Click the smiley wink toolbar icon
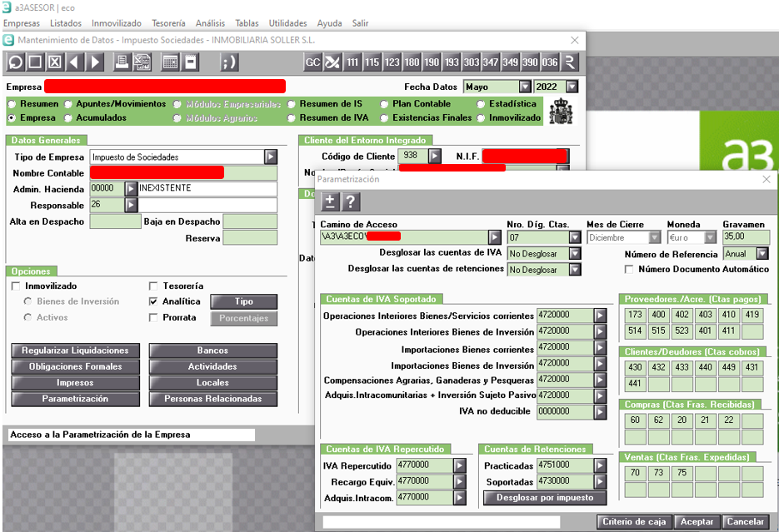This screenshot has height=532, width=779. (229, 62)
